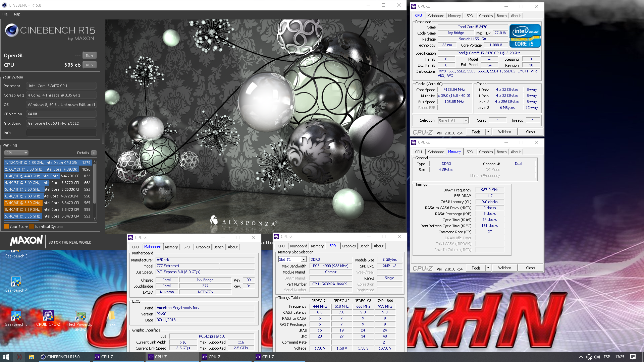Launch the Geekbench 5 desktop icon
This screenshot has height=362, width=644.
click(x=16, y=318)
